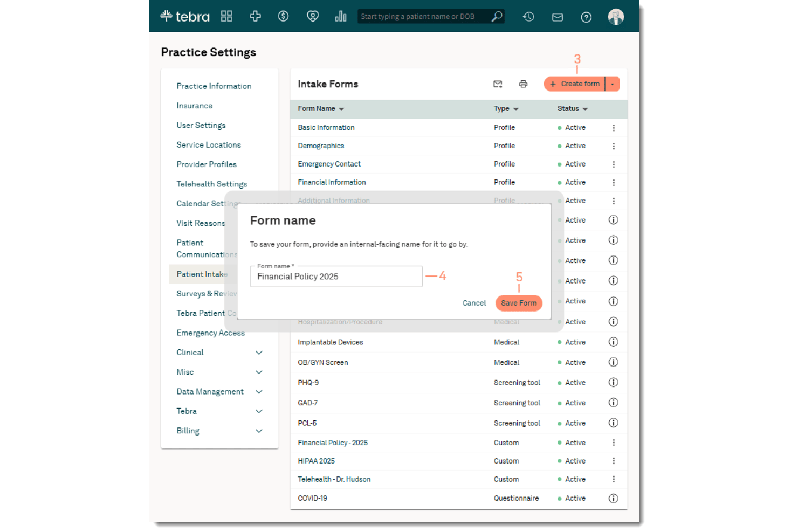Open more options for Financial Information row

click(x=614, y=183)
